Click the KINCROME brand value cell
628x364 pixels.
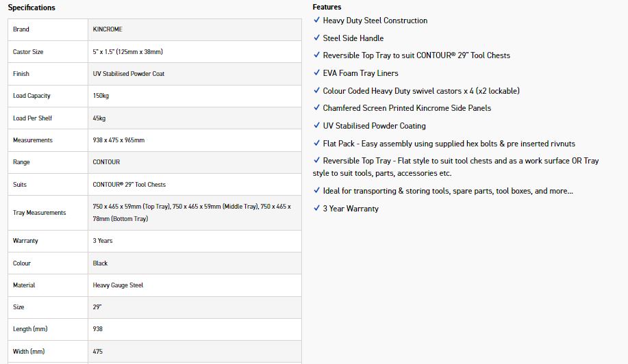coord(194,29)
